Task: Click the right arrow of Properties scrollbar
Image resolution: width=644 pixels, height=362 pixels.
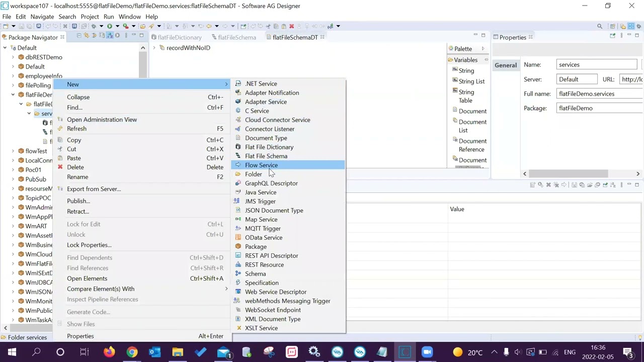Action: 638,173
